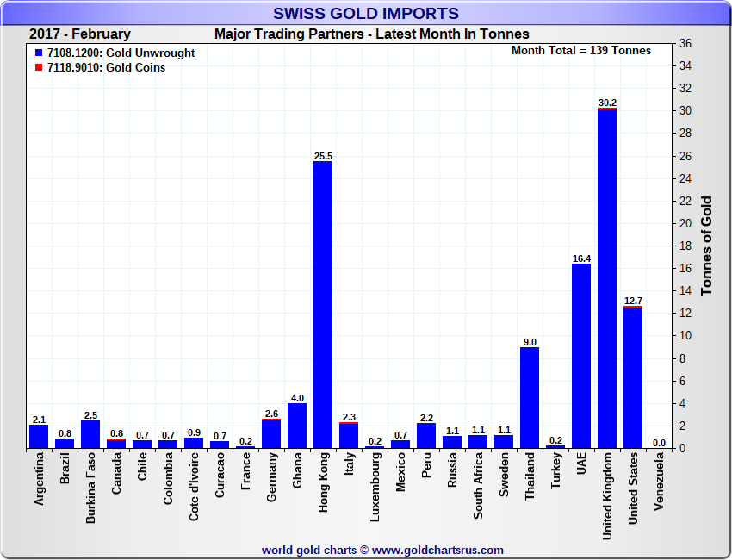This screenshot has height=560, width=732.
Task: Click the 7108.1200: Gold Unwrought legend text
Action: pos(121,53)
